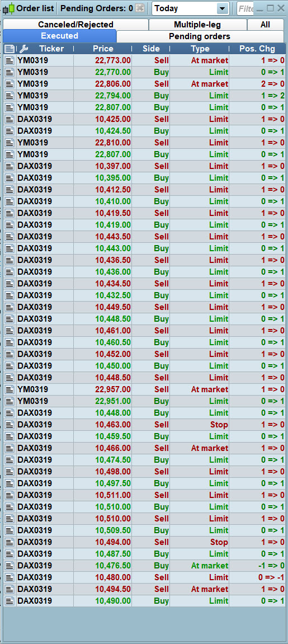The height and width of the screenshot is (644, 288).
Task: Switch to the Canceled/Rejected tab
Action: point(75,25)
